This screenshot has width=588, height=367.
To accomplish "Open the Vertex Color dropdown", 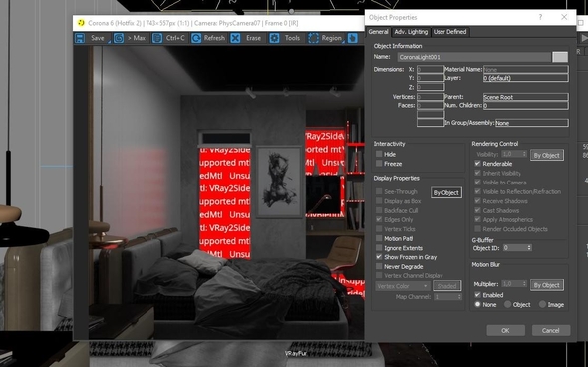I will 403,286.
